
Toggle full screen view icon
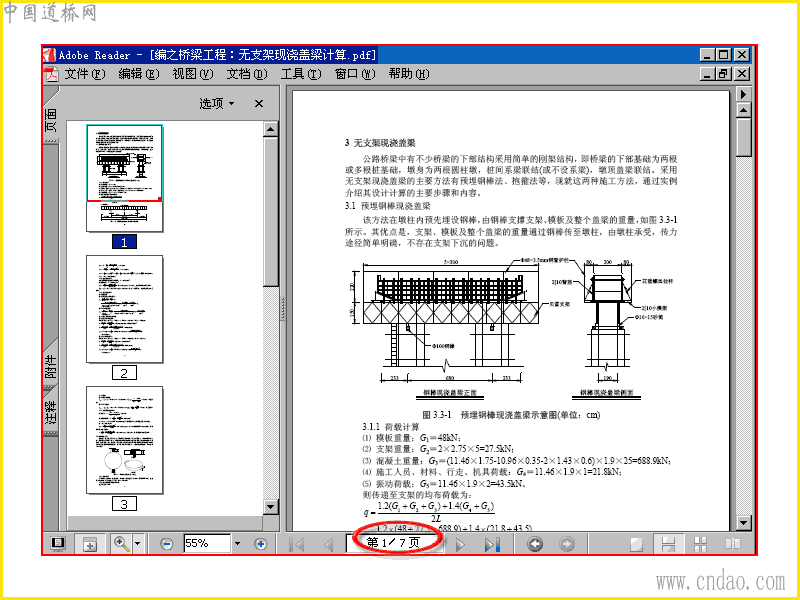click(x=58, y=543)
